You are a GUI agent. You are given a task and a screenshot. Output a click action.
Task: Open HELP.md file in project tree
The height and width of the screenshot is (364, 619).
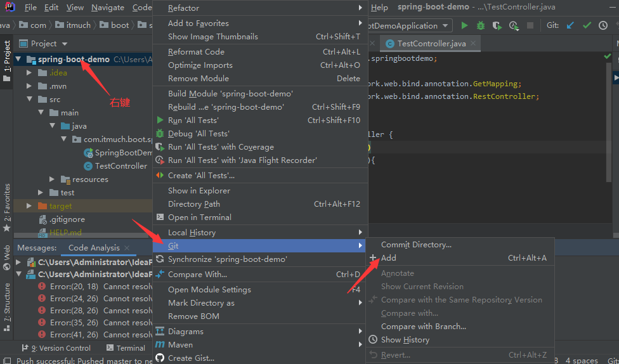click(60, 233)
